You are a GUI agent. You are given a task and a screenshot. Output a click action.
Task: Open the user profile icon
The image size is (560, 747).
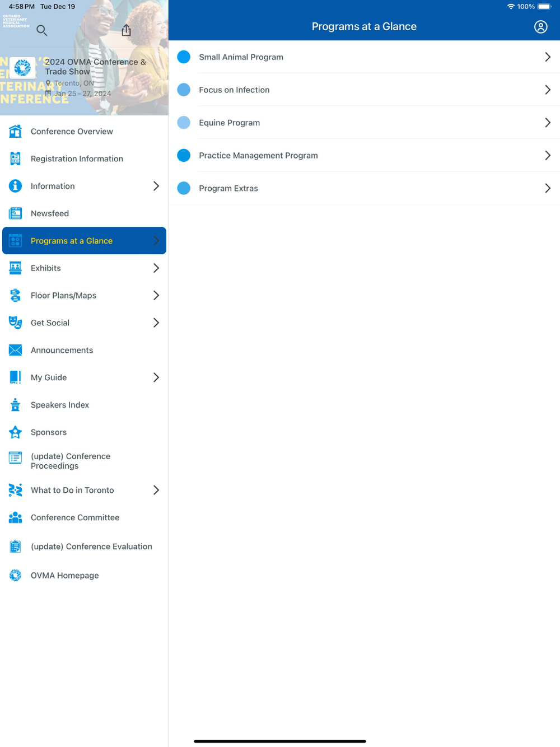(540, 27)
